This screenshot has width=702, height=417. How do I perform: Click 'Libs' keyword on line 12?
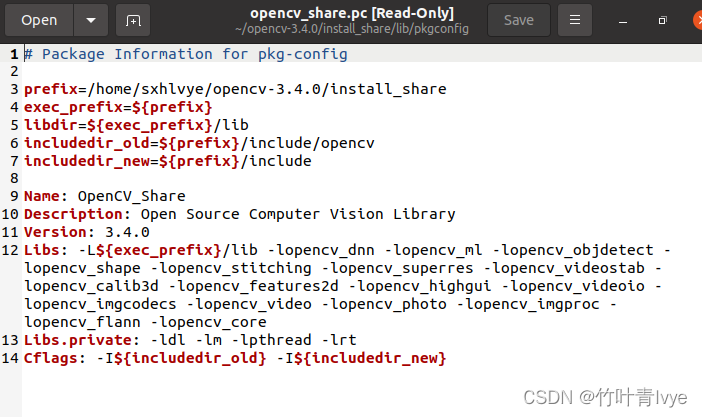(42, 250)
